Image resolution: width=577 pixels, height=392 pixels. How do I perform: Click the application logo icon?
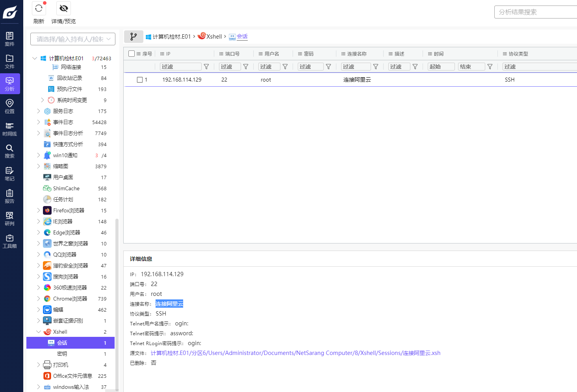[x=10, y=12]
